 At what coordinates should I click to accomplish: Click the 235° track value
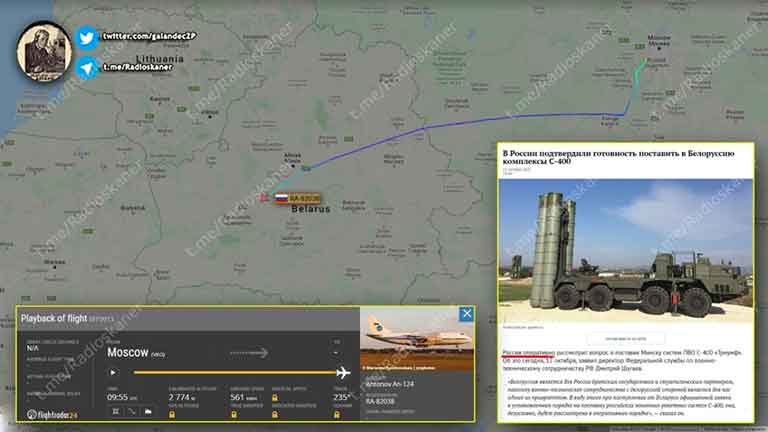pos(341,397)
